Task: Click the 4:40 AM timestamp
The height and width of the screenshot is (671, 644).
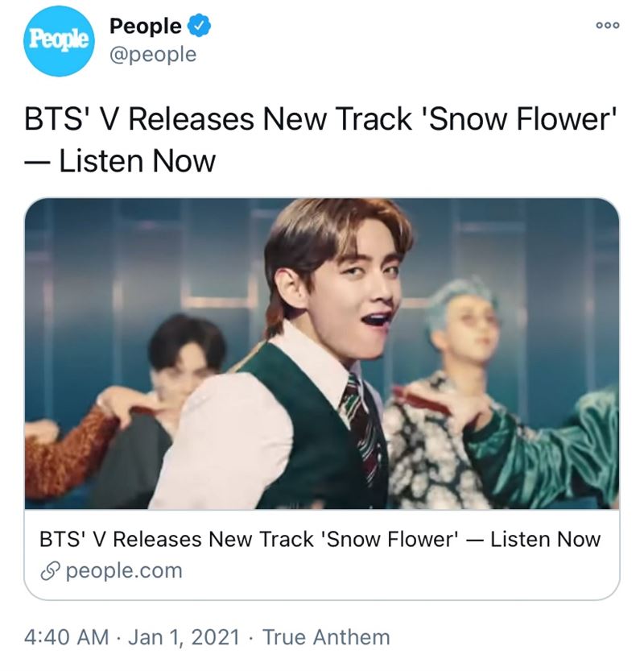Action: [x=66, y=637]
